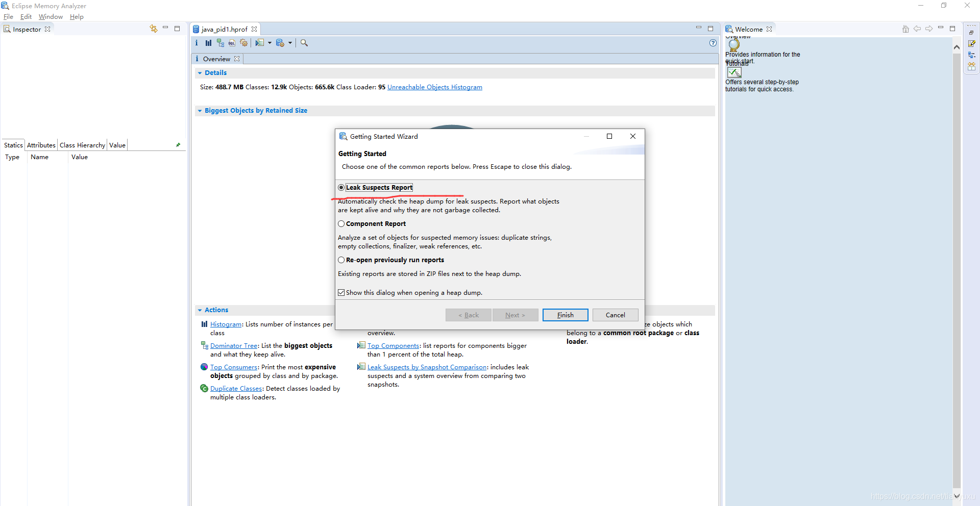Close the Welcome tab
Screen dimensions: 980x506
[x=769, y=29]
